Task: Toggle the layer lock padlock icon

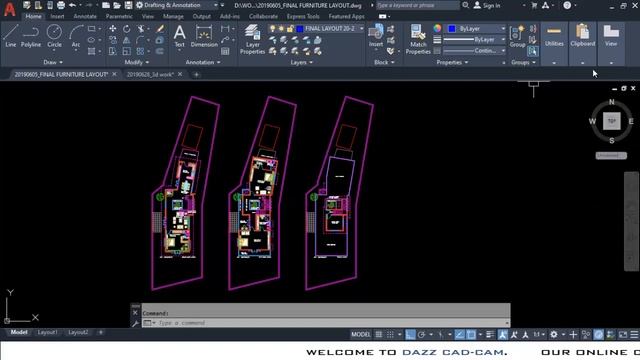Action: pyautogui.click(x=290, y=29)
